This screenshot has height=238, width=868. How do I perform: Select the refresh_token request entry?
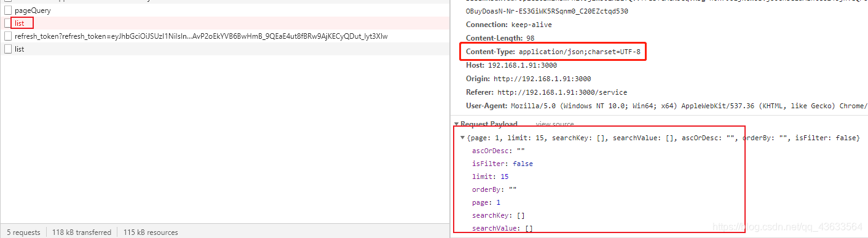(x=201, y=36)
